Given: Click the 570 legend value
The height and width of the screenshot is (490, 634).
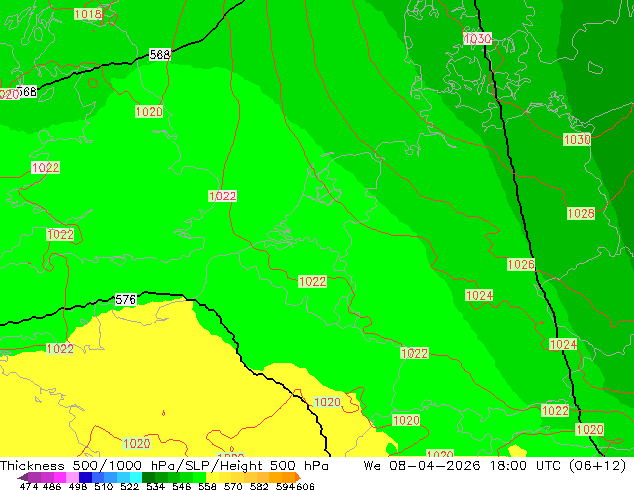Looking at the screenshot, I should [233, 486].
